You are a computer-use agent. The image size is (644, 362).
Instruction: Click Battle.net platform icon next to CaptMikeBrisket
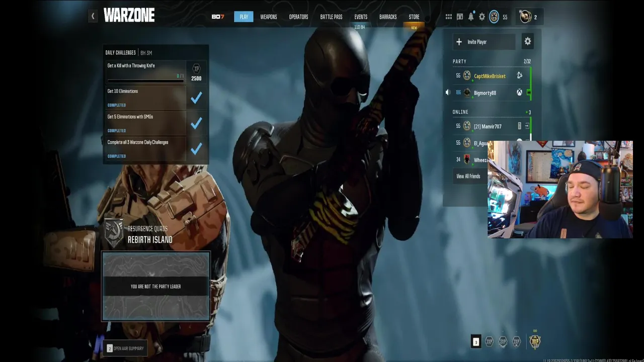[x=519, y=76]
